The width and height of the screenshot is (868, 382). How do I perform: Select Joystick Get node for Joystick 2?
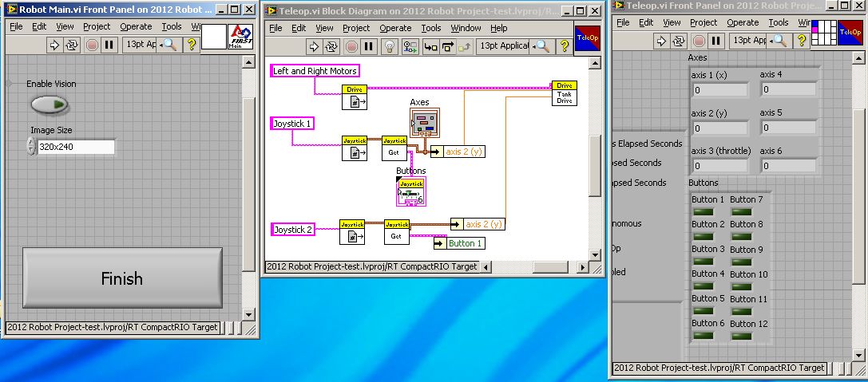pyautogui.click(x=397, y=232)
